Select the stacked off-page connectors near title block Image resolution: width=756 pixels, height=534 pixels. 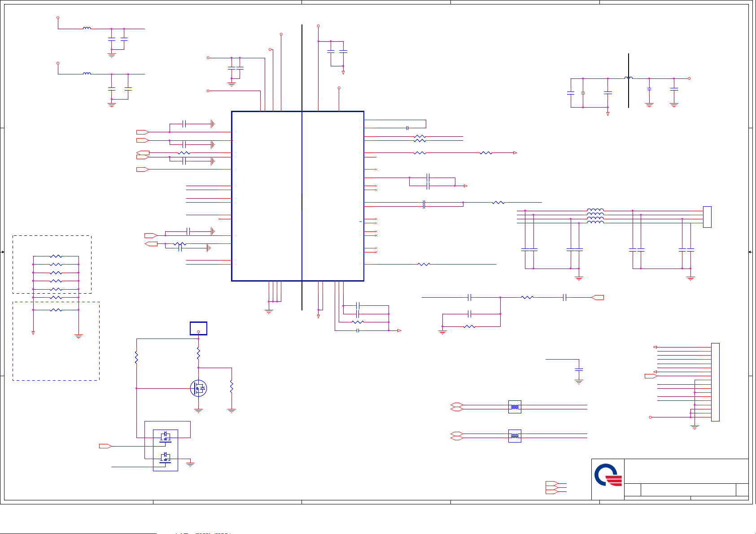pyautogui.click(x=552, y=487)
